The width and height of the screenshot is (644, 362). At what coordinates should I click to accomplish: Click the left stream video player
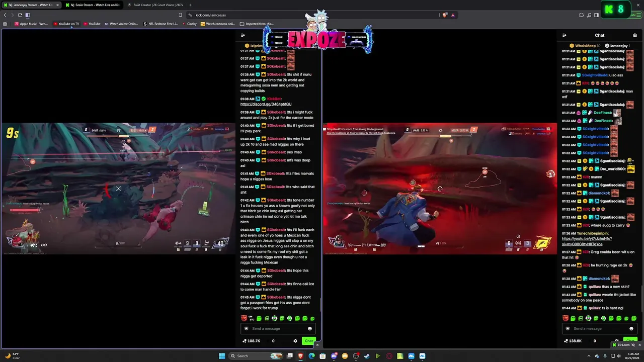pos(118,189)
